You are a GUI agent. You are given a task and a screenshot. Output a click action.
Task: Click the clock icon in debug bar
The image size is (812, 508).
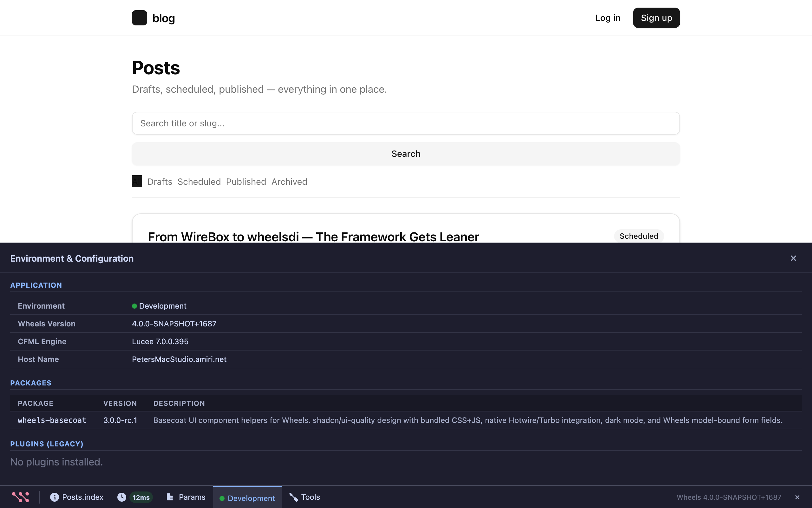122,497
